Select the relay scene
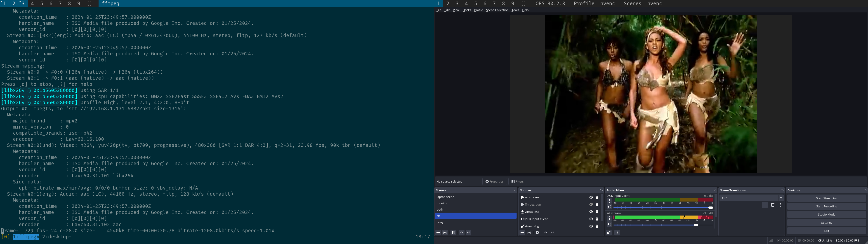The image size is (868, 244). click(440, 223)
